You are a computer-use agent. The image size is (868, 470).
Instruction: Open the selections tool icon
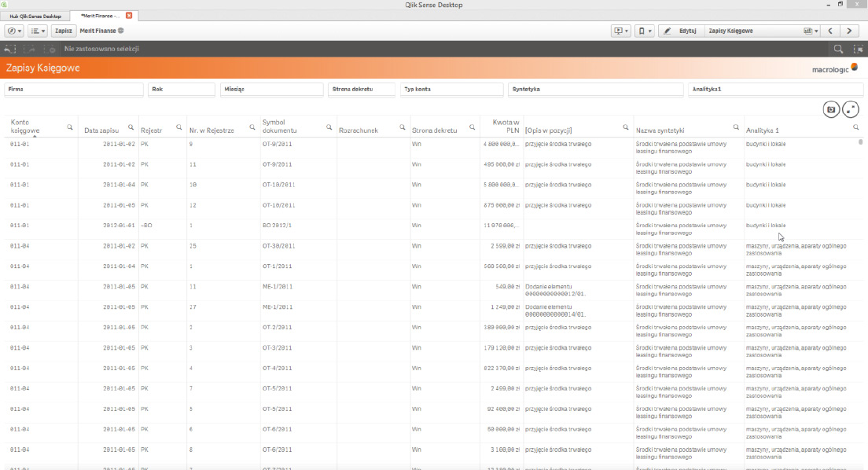click(x=858, y=49)
